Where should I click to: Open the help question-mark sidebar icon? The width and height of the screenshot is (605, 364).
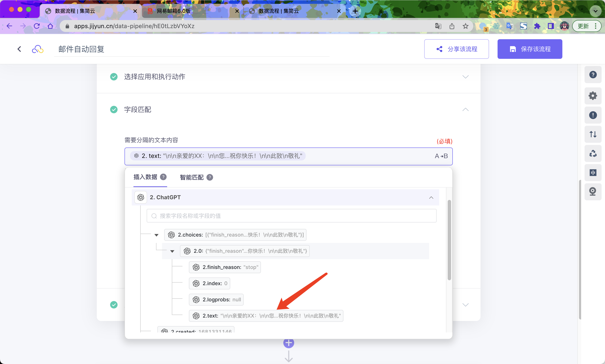(x=593, y=75)
